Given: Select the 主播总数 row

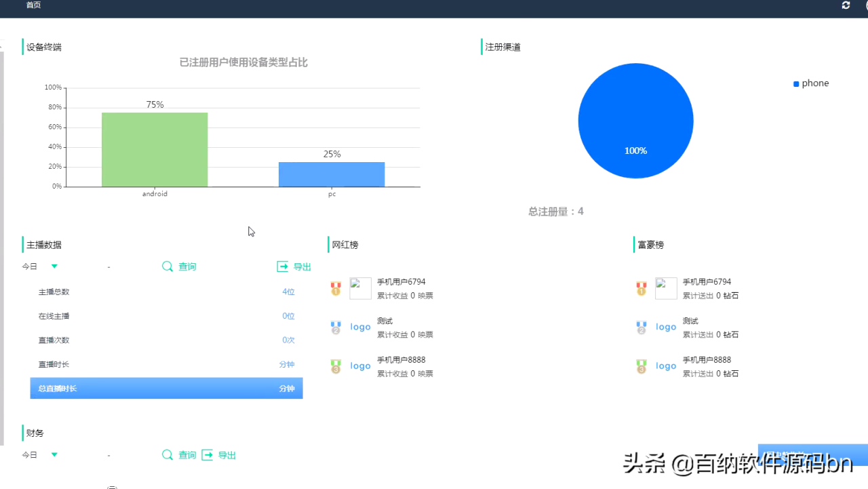Looking at the screenshot, I should point(166,292).
